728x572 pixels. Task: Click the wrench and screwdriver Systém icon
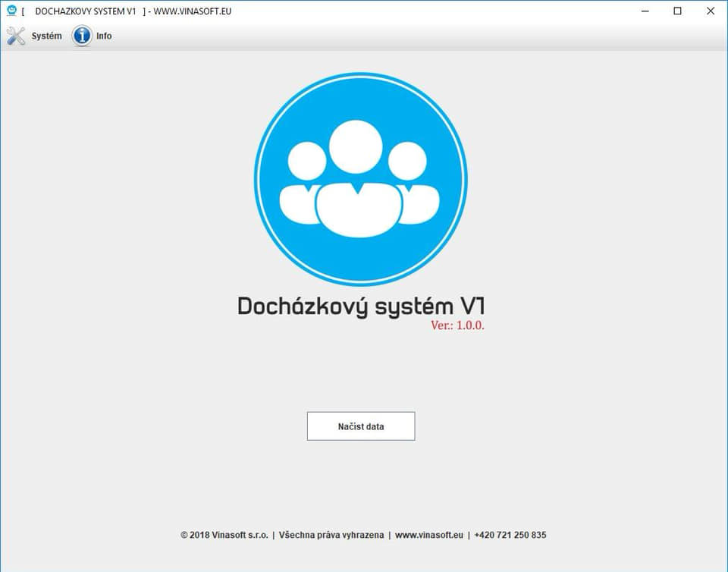(x=16, y=36)
